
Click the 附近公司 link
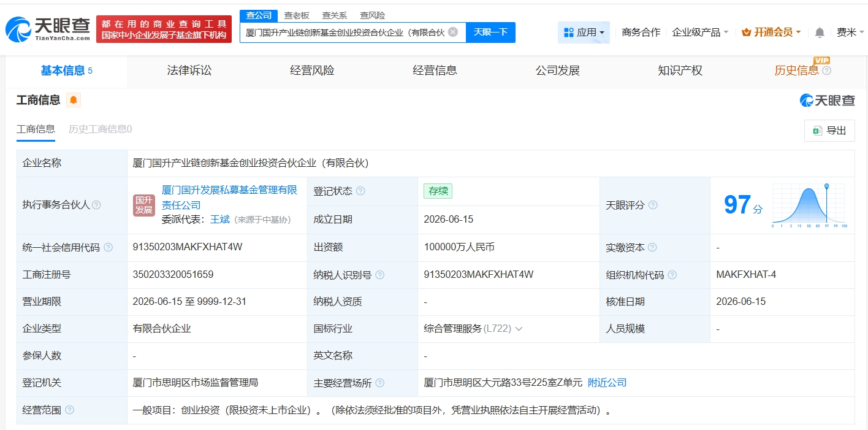click(x=607, y=383)
